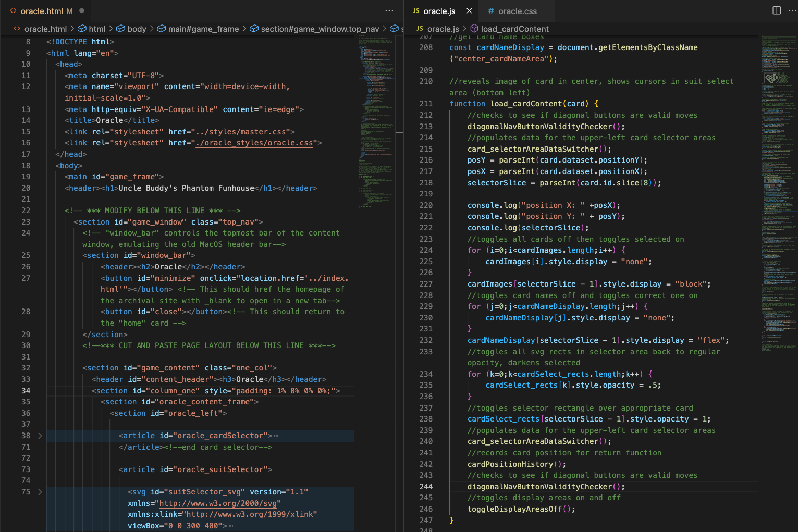Open html breadcrumb dropdown
Viewport: 798px width, 532px height.
[97, 29]
